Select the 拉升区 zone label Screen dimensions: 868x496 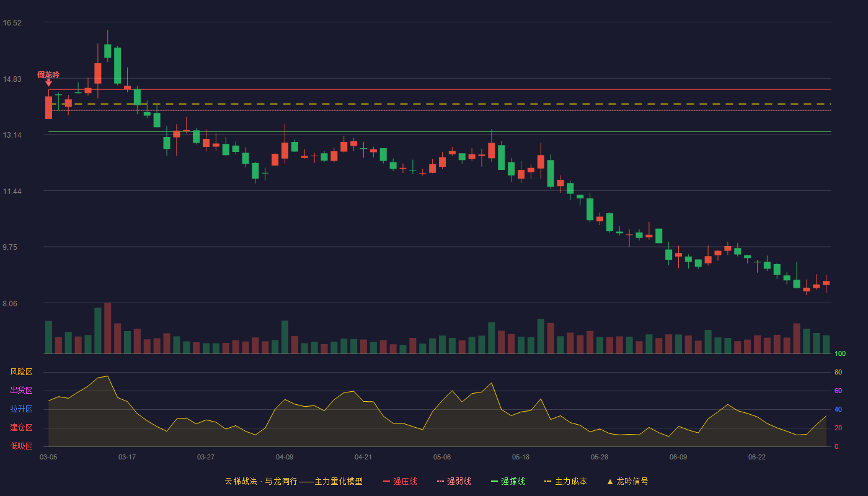click(21, 409)
